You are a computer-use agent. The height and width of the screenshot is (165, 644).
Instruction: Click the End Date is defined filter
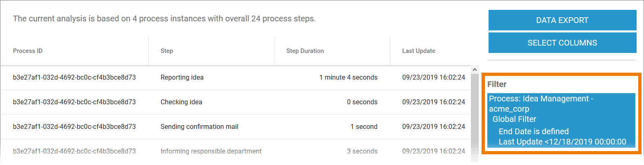pyautogui.click(x=533, y=131)
